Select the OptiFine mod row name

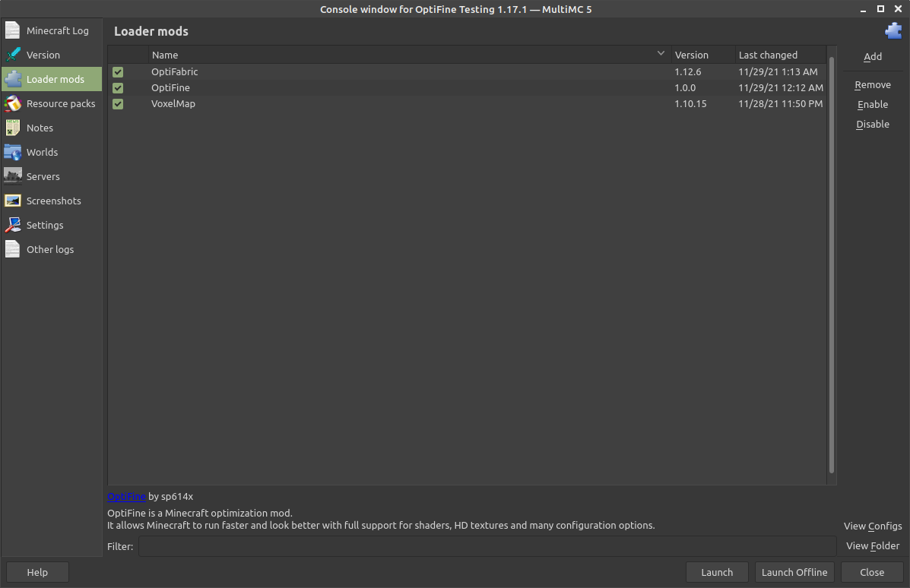170,88
